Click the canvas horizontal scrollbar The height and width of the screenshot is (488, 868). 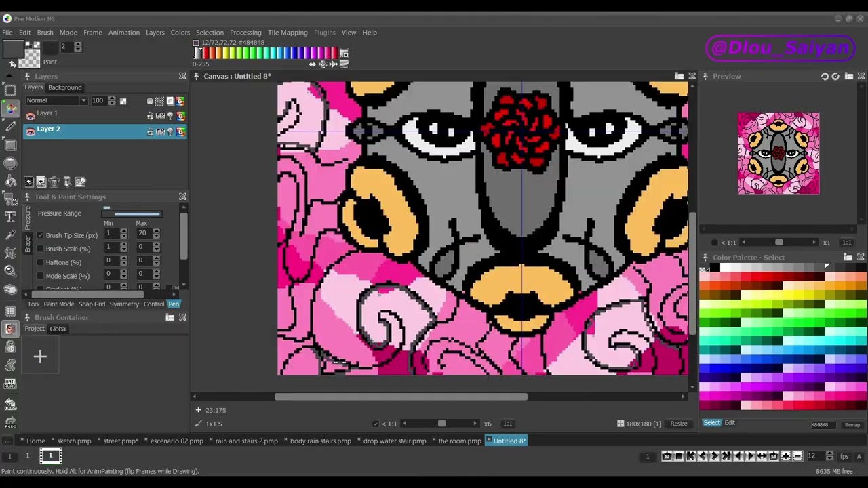click(401, 396)
